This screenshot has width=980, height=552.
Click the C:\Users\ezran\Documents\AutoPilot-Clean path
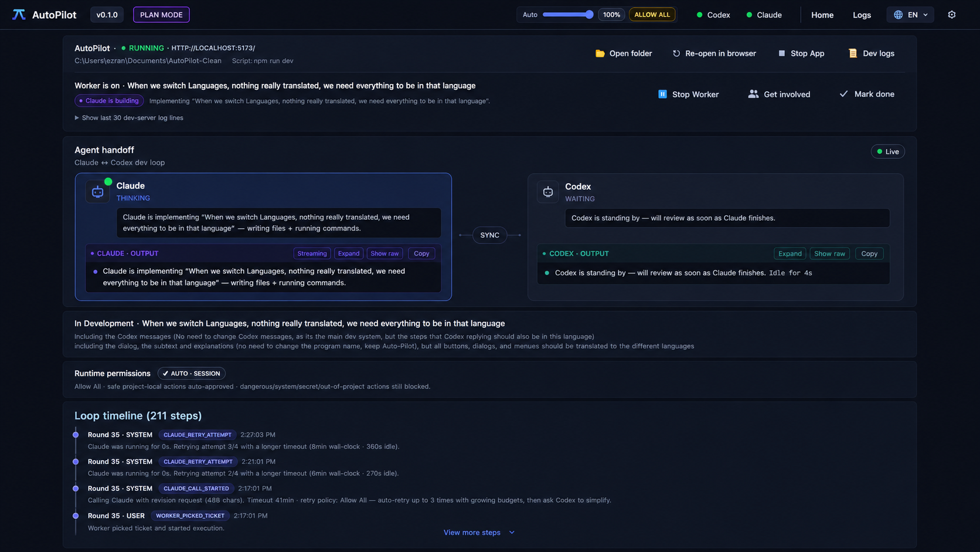tap(148, 61)
